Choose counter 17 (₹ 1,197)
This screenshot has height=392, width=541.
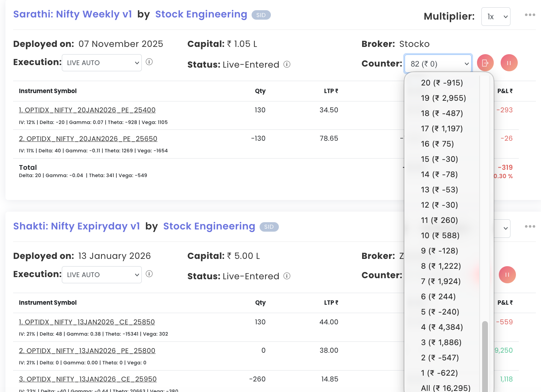coord(442,129)
